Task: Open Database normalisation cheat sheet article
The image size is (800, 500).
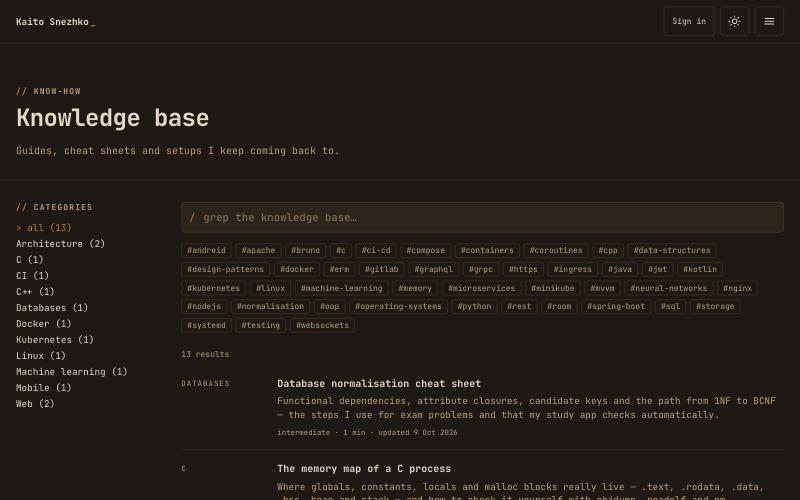Action: click(x=379, y=384)
